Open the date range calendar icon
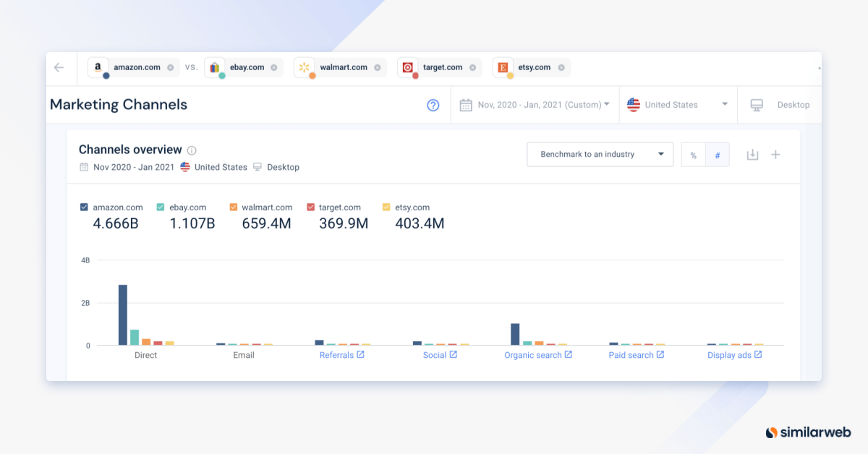The image size is (868, 454). pyautogui.click(x=466, y=105)
